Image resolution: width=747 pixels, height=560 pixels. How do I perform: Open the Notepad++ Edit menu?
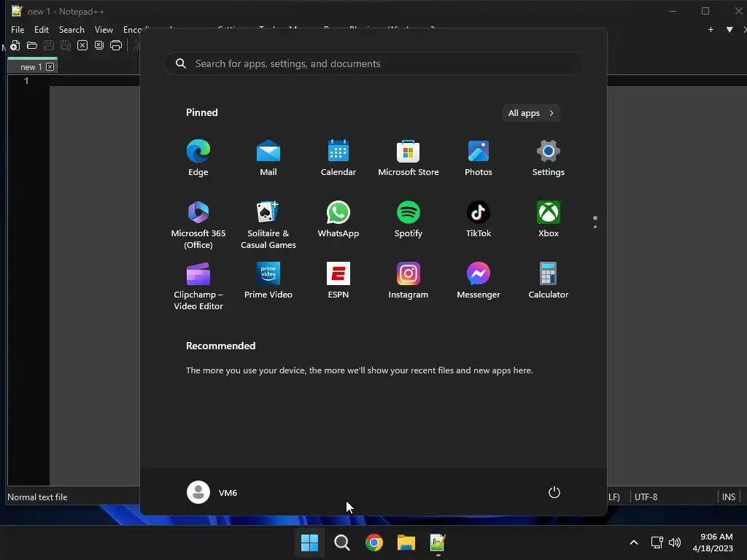pos(42,29)
